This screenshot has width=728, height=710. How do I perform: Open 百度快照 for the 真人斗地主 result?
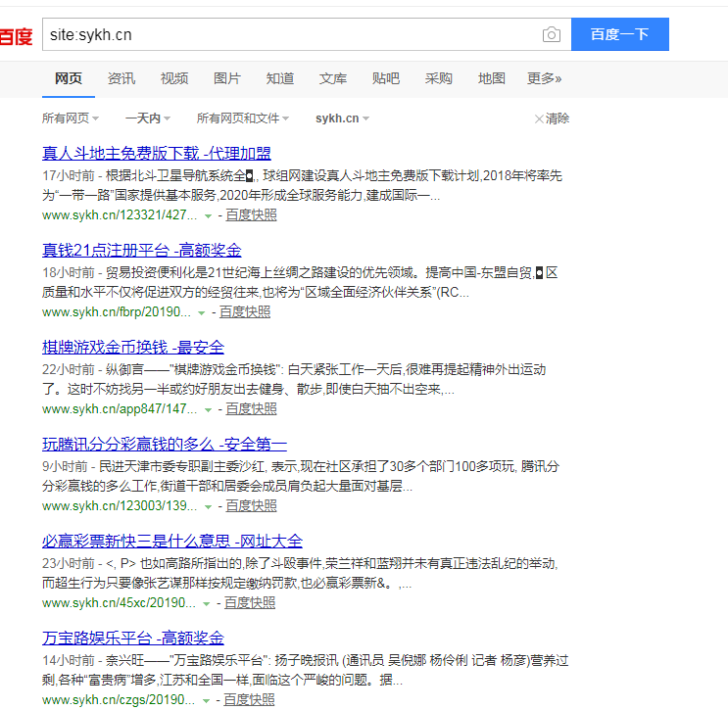251,214
